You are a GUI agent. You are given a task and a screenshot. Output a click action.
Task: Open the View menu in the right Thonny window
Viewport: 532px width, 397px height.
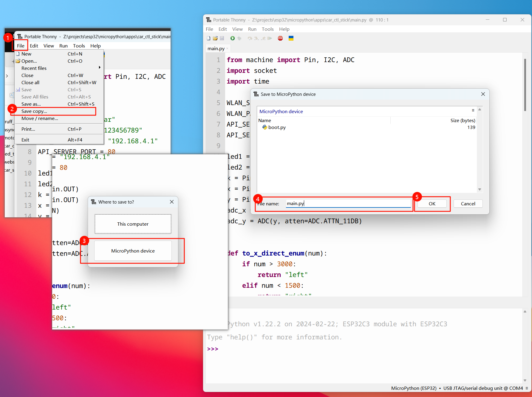pos(237,29)
